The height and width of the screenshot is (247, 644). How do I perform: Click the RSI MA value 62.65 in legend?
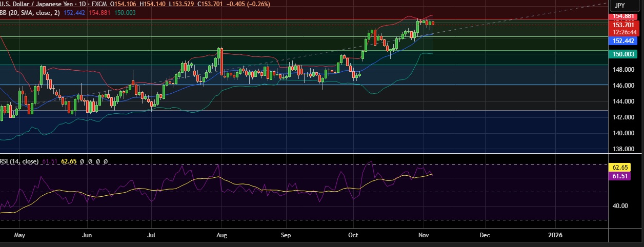pyautogui.click(x=69, y=161)
